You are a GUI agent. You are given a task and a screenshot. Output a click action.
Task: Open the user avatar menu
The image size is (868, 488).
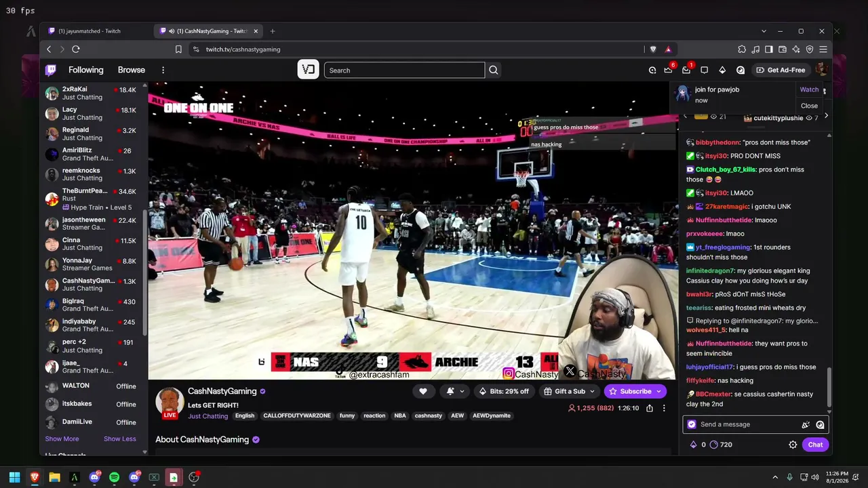pyautogui.click(x=821, y=70)
